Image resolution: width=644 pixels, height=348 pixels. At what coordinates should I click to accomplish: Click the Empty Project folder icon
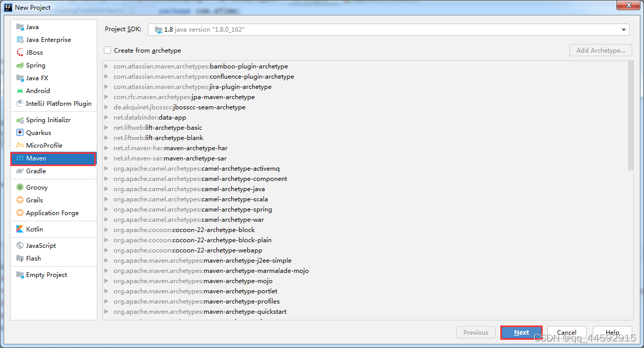20,275
